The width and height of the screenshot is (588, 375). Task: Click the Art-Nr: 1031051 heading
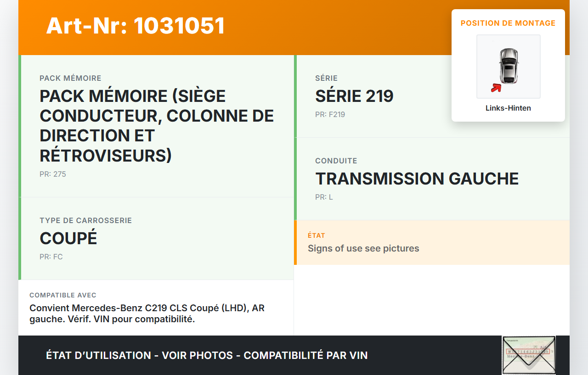(x=136, y=26)
